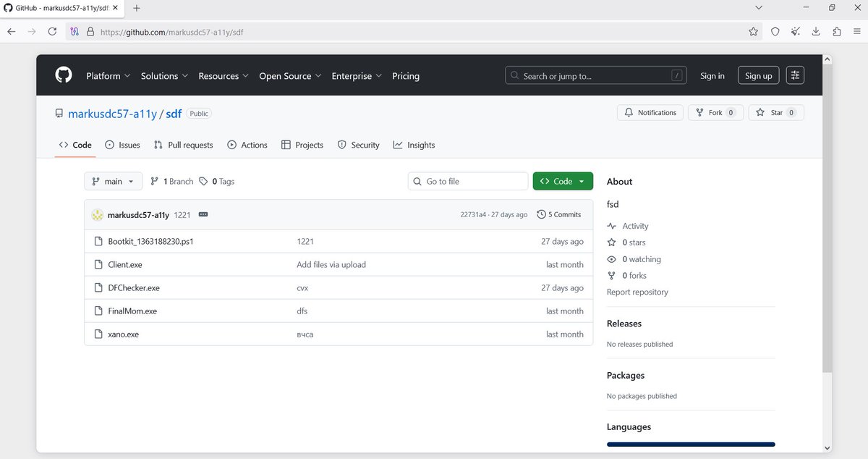Focus the Search or jump to field
868x459 pixels.
point(595,75)
